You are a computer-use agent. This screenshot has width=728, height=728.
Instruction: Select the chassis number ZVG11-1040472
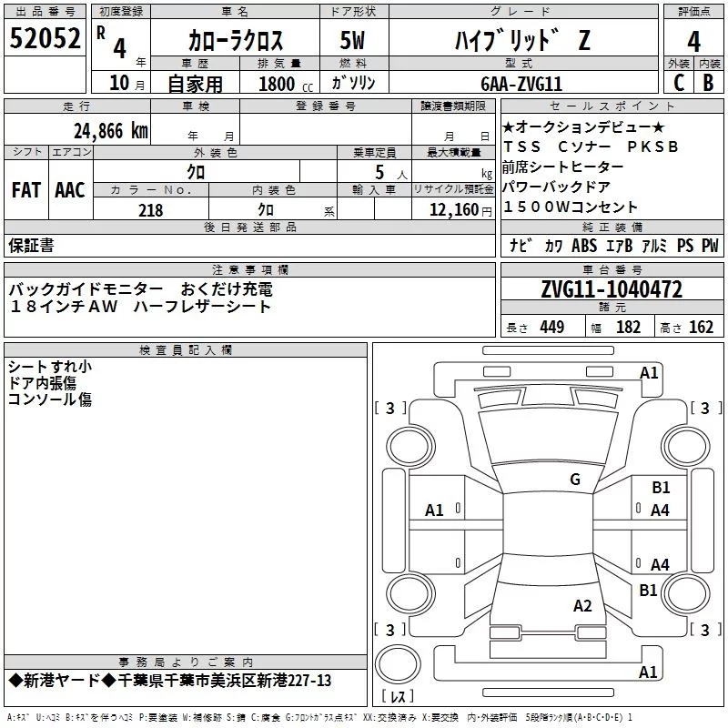611,290
